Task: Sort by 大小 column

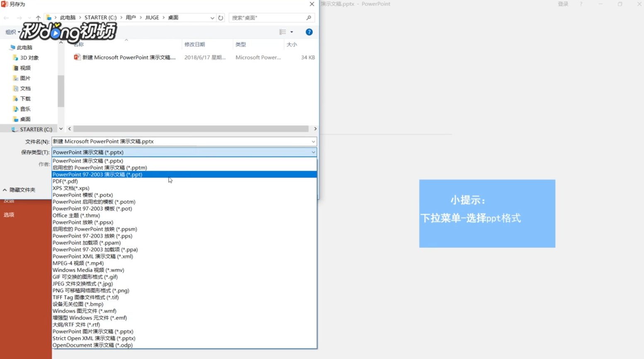Action: pos(292,44)
